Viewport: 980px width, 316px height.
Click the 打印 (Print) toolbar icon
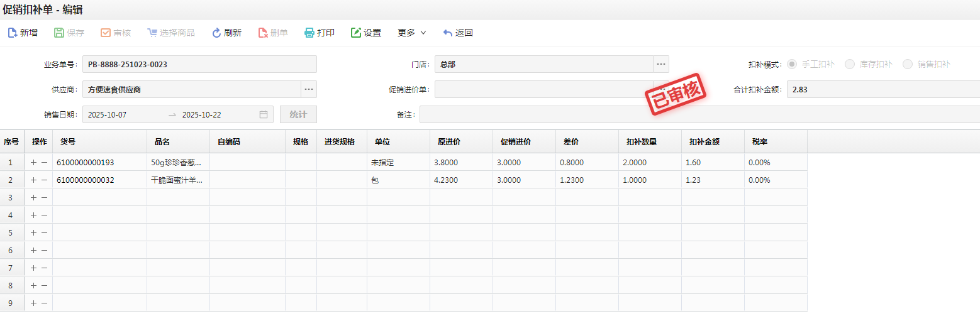point(309,33)
